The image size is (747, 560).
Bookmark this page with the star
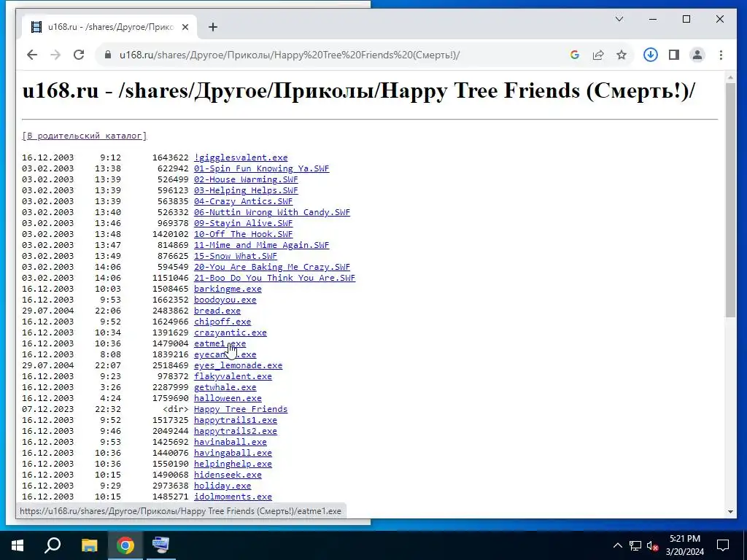[622, 55]
